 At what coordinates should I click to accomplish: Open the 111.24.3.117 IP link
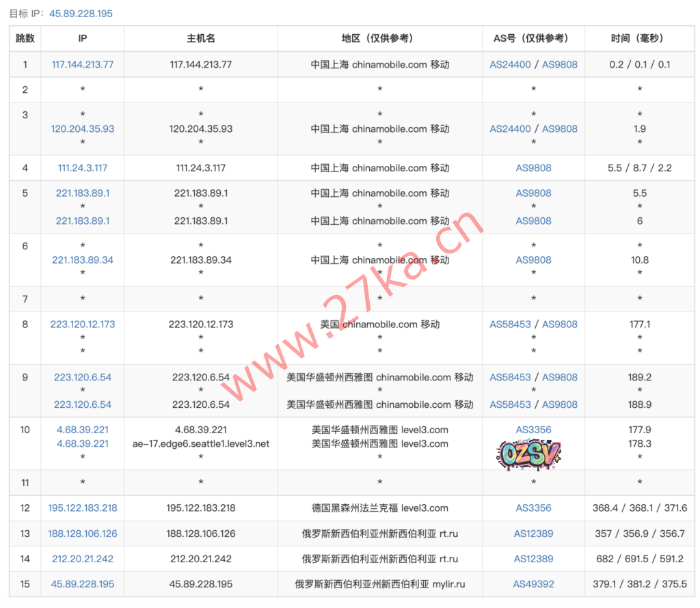[x=83, y=168]
